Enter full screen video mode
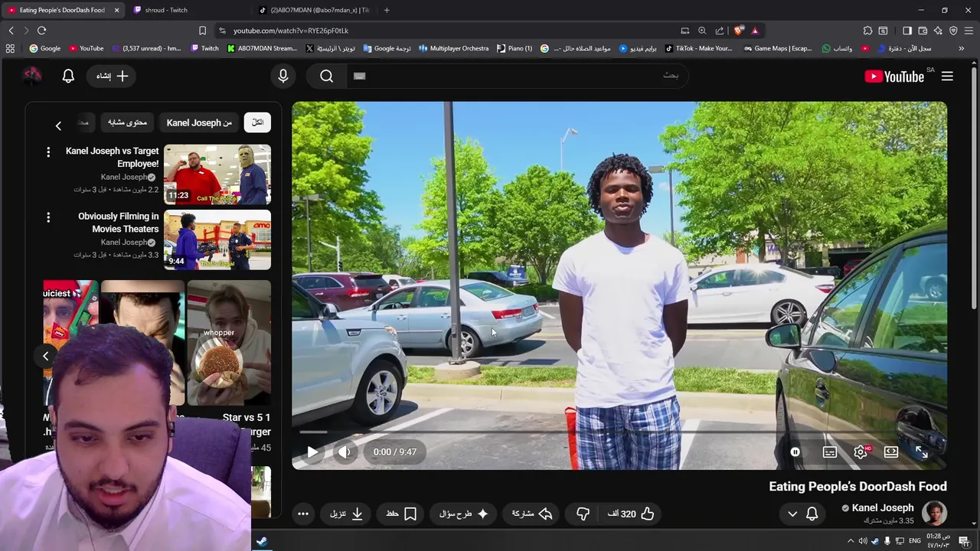The height and width of the screenshot is (551, 980). pyautogui.click(x=922, y=452)
